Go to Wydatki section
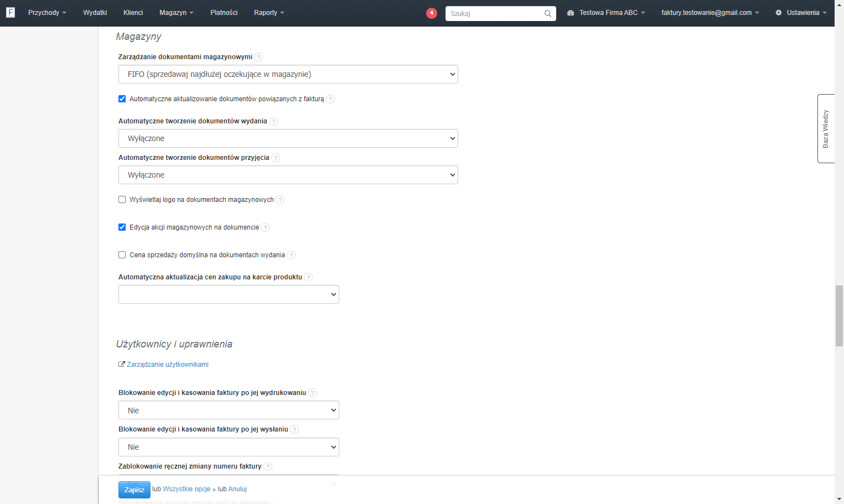 click(95, 13)
